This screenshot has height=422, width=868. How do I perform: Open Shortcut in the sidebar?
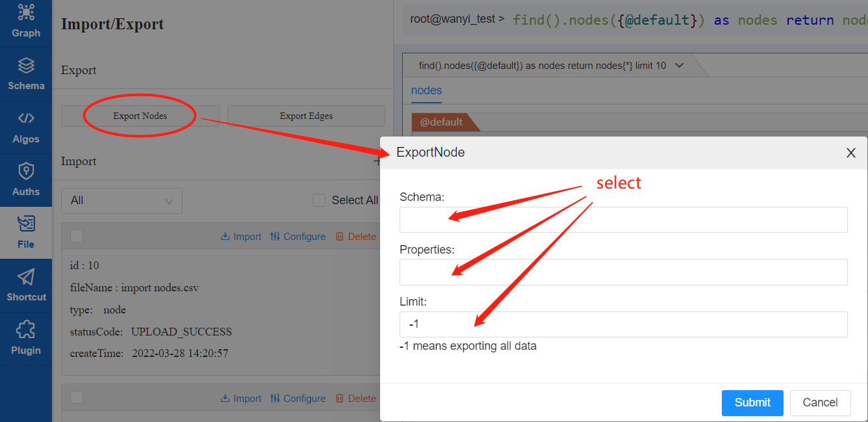[x=26, y=285]
